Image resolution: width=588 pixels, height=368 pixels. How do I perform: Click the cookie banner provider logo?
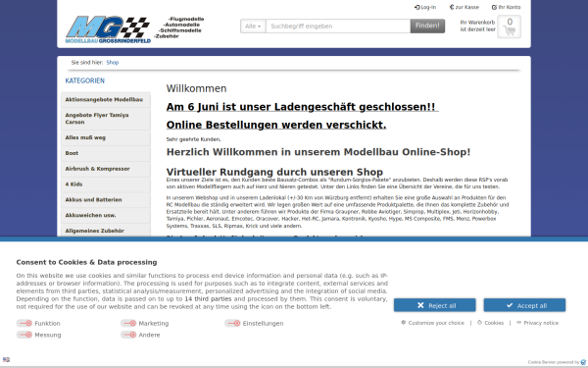pyautogui.click(x=583, y=362)
